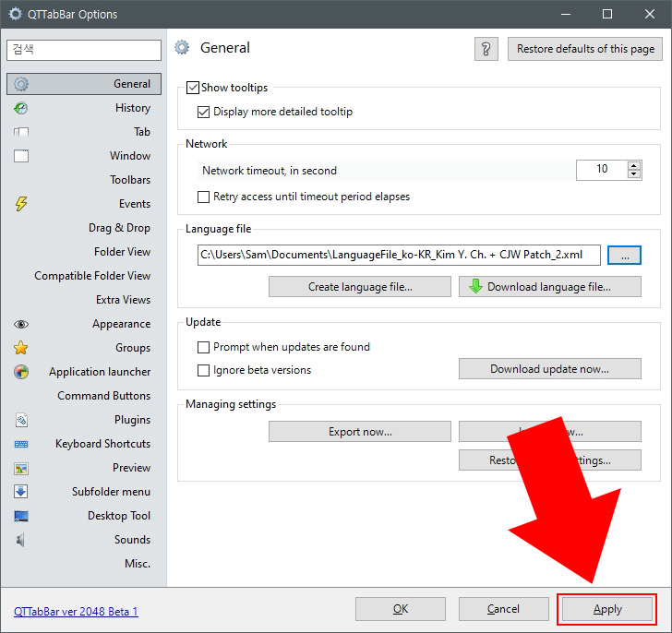
Task: Click the History clock icon
Action: click(x=21, y=108)
